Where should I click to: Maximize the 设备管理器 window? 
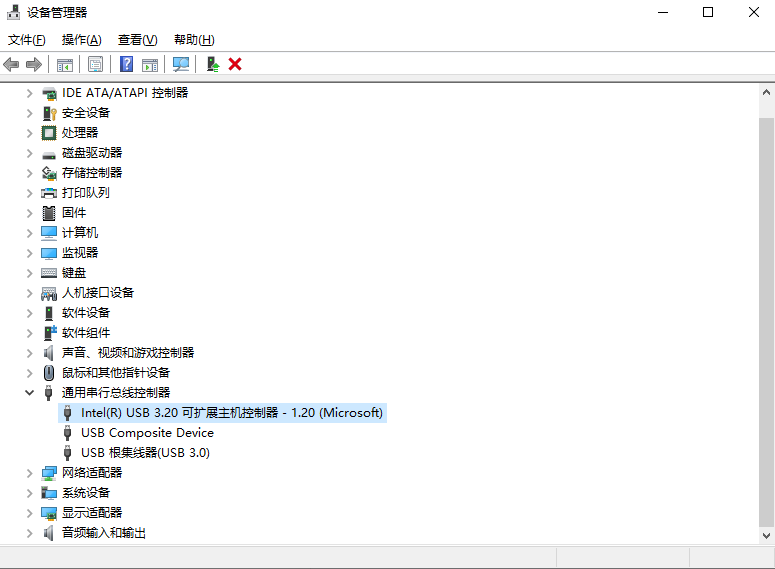coord(708,12)
